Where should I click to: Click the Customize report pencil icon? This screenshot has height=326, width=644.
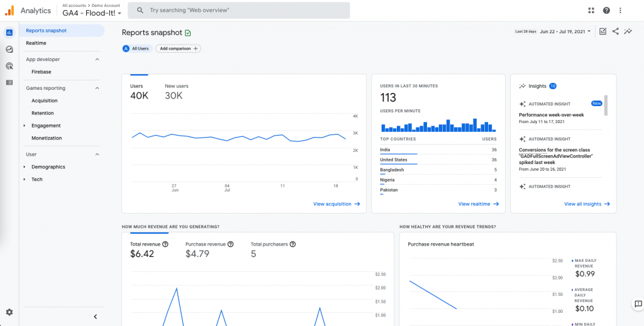click(x=602, y=31)
